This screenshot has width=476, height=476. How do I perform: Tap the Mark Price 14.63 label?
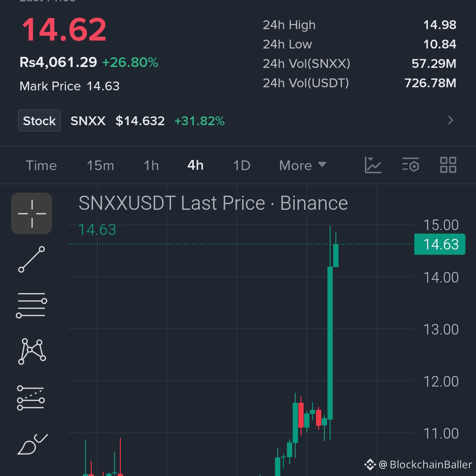pyautogui.click(x=70, y=86)
